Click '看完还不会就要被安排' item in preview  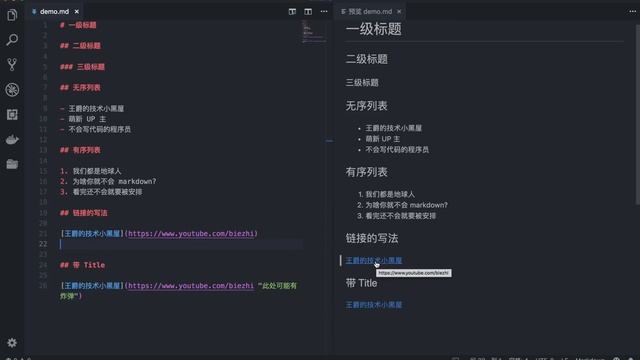pos(400,216)
